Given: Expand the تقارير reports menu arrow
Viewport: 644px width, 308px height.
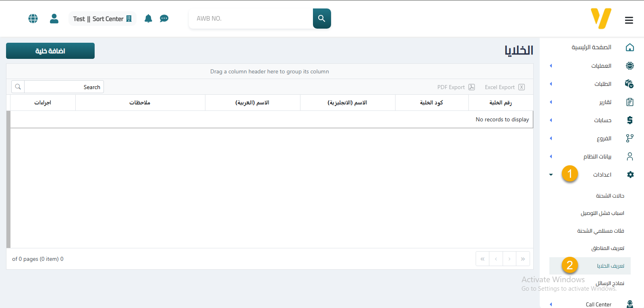Looking at the screenshot, I should coord(551,102).
